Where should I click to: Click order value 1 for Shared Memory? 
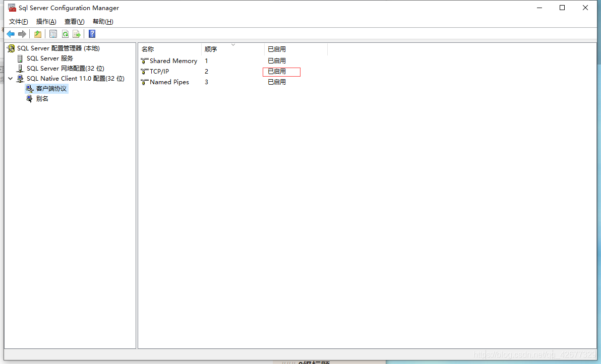(206, 61)
